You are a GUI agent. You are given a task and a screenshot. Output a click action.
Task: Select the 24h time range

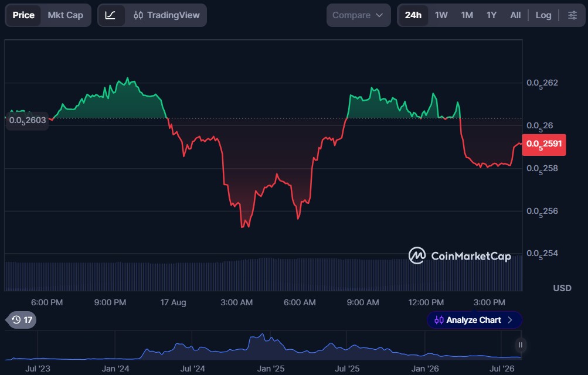413,15
